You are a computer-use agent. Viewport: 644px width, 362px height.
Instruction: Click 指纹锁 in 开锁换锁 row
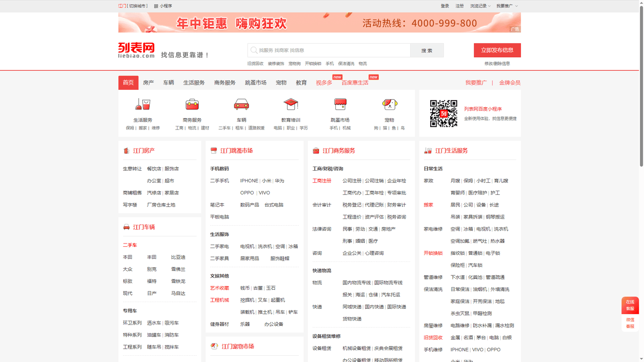tap(458, 253)
